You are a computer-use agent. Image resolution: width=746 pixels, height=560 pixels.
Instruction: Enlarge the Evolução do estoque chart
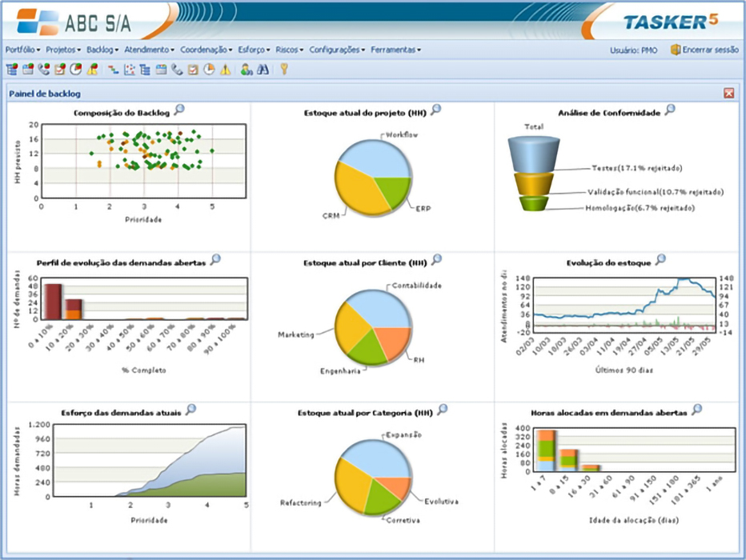point(660,259)
